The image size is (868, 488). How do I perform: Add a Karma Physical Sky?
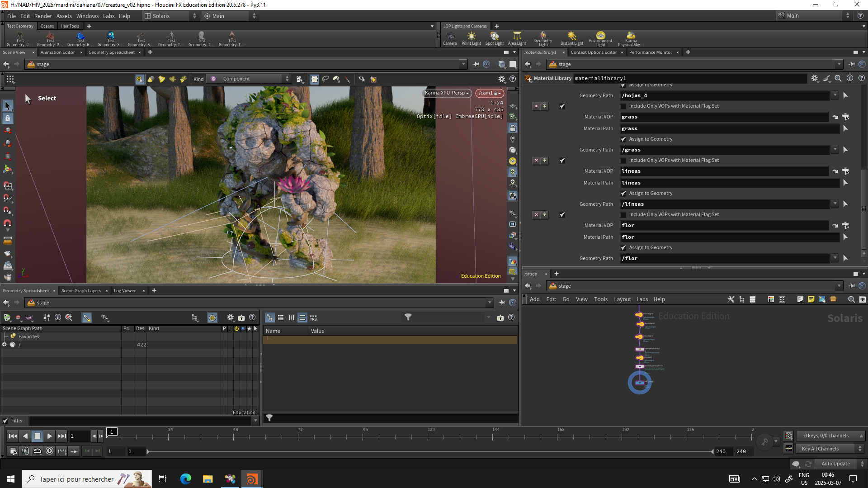(631, 39)
